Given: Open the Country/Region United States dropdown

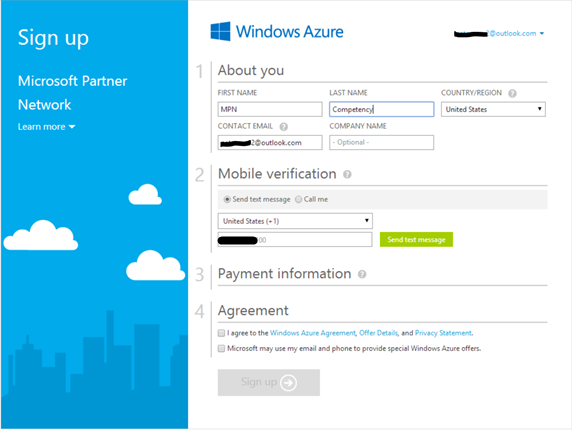Looking at the screenshot, I should (493, 109).
